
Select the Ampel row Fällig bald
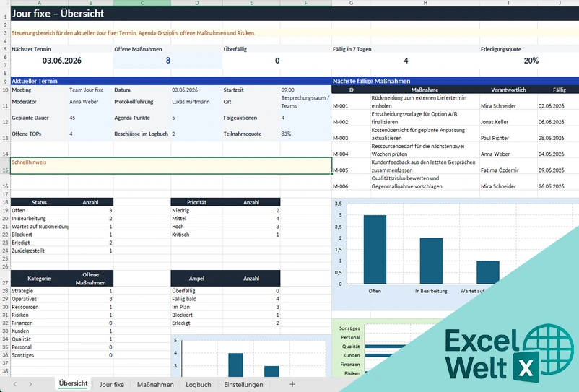225,299
